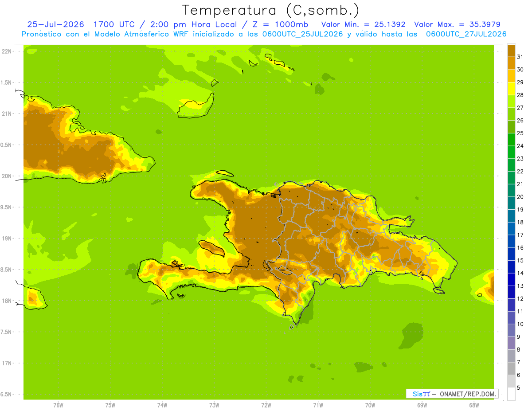The image size is (532, 411).
Task: Click colorbar segment between 11 and 12
Action: pos(511,305)
